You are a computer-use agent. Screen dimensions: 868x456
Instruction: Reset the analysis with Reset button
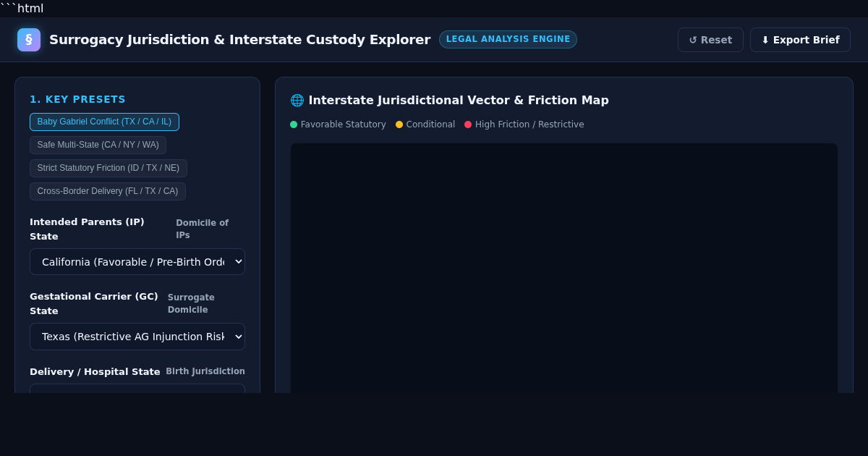[x=710, y=40]
